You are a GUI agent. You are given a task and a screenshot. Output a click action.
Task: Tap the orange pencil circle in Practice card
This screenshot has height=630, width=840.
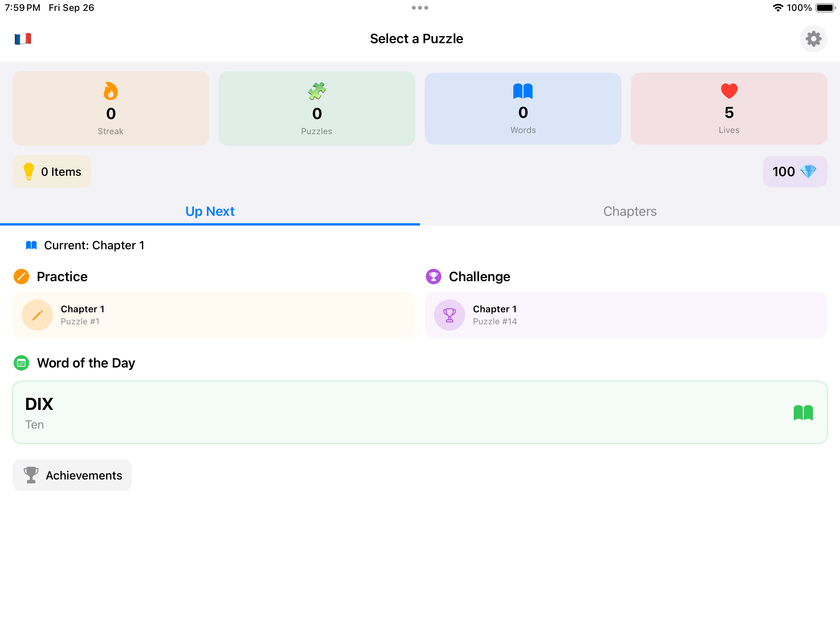(x=37, y=315)
